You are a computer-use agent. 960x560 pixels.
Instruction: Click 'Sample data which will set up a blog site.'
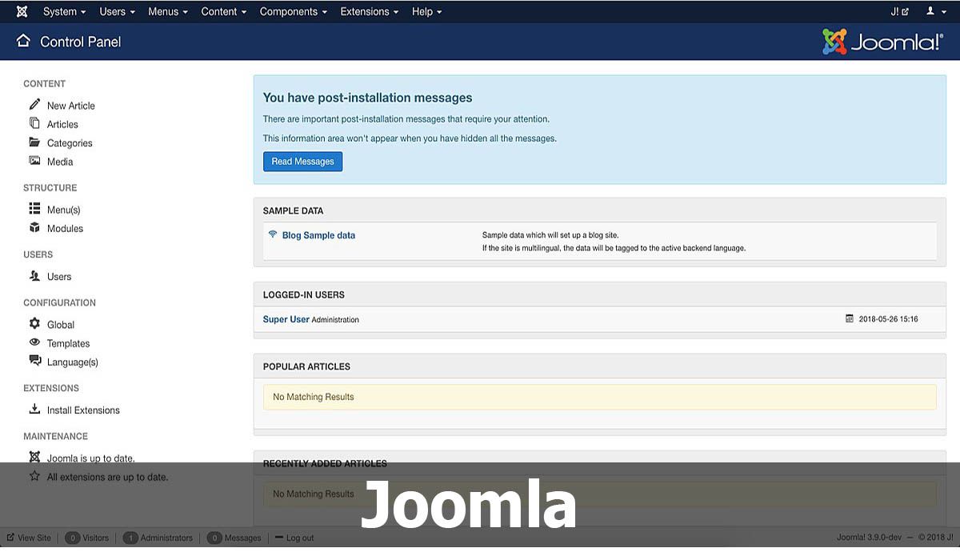click(550, 235)
